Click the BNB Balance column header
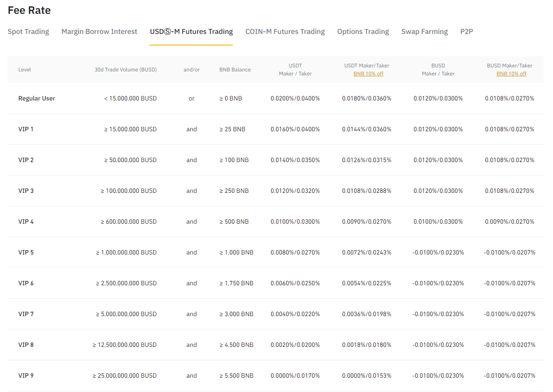 pos(235,70)
